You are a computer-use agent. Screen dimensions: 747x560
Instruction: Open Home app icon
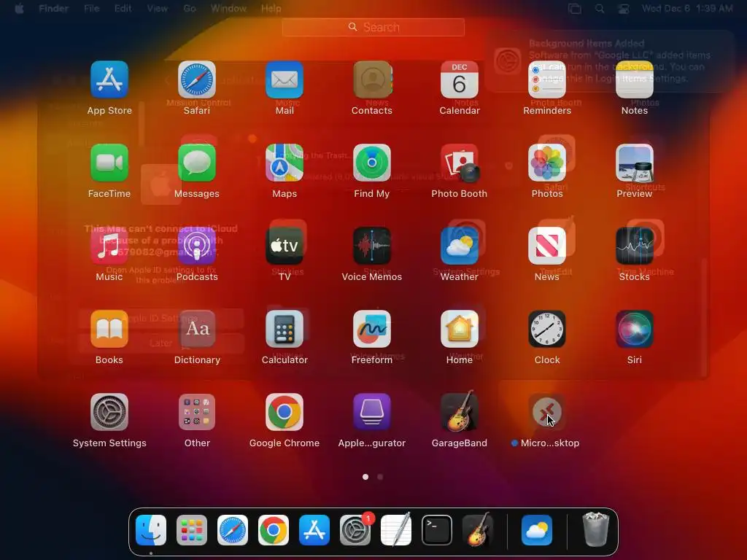[x=460, y=329]
